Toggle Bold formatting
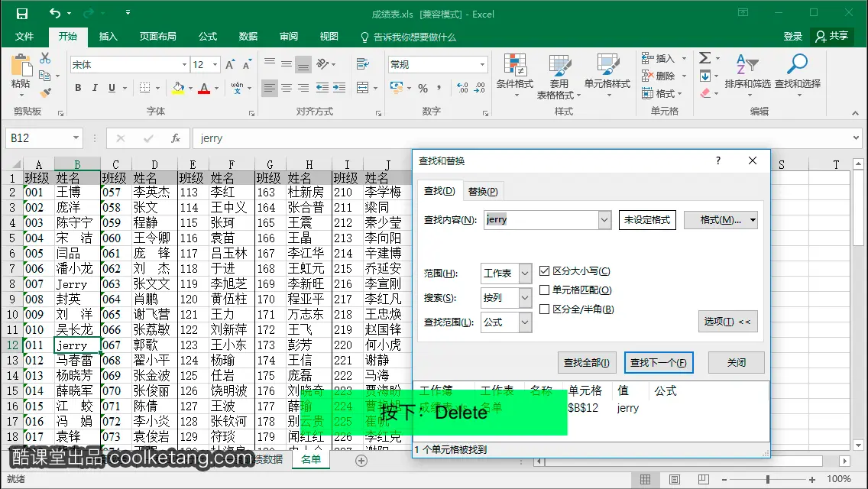Viewport: 868px width, 489px height. [78, 88]
